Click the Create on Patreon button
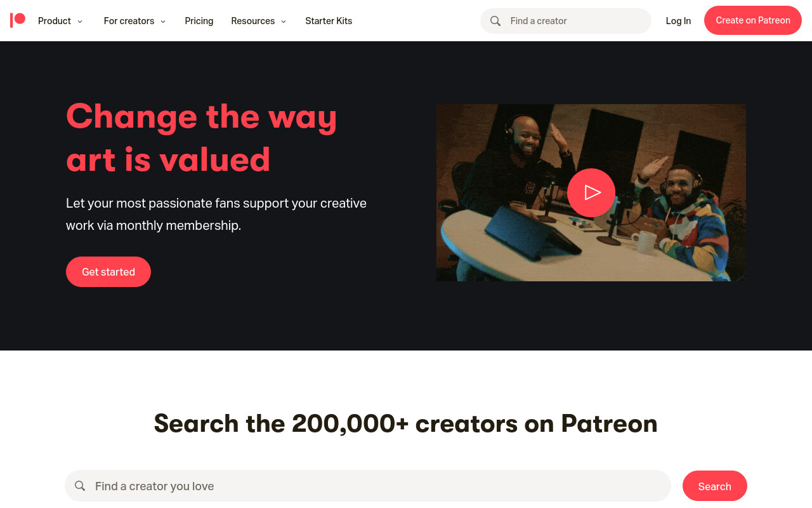Screen dimensions: 812x508 tap(753, 20)
